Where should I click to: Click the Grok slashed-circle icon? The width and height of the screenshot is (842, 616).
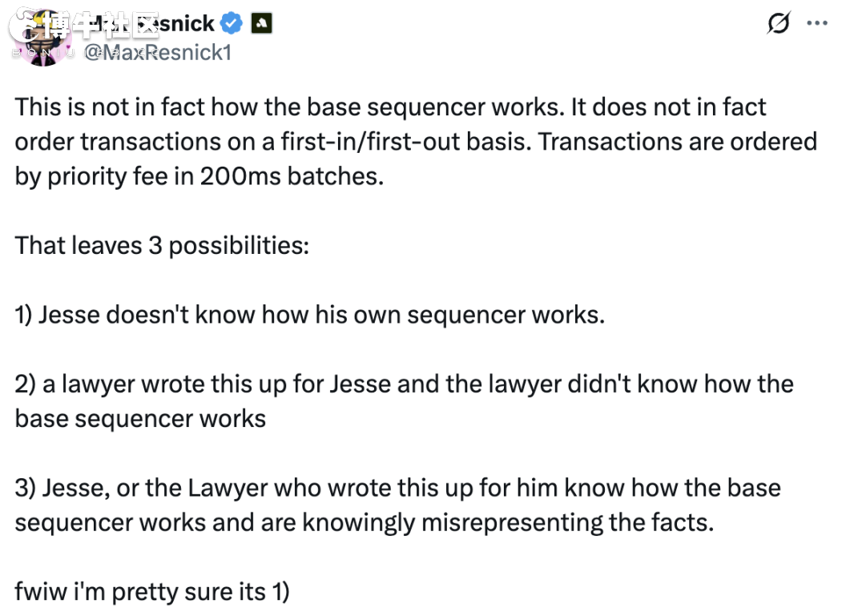[778, 23]
